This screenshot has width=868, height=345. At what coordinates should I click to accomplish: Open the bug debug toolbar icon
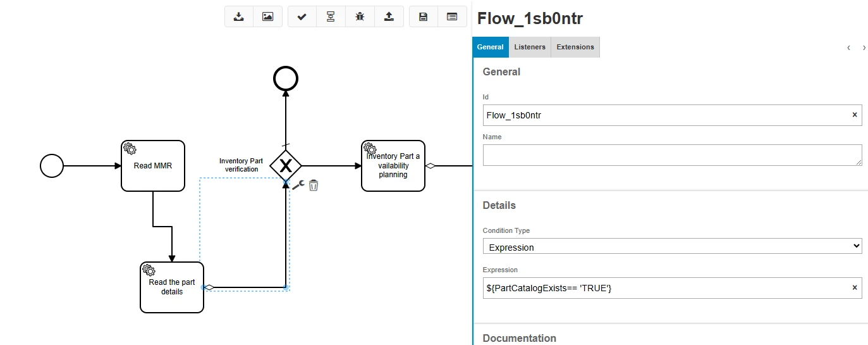tap(360, 16)
